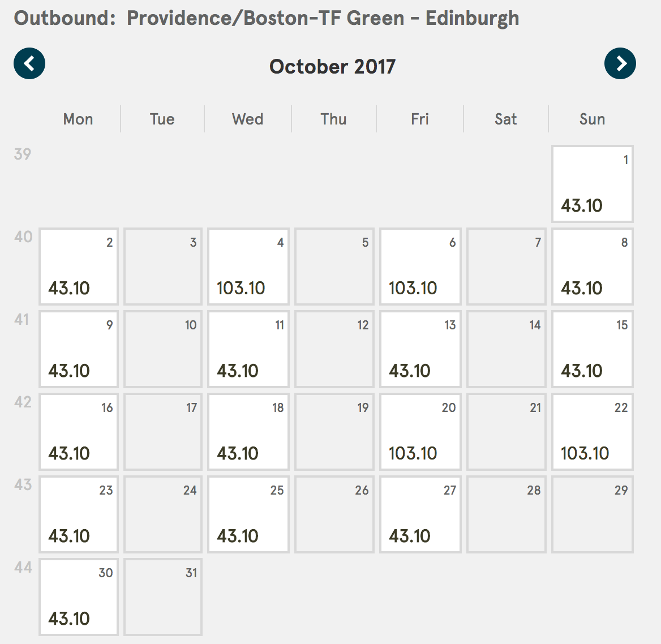The height and width of the screenshot is (644, 661).
Task: Go to previous month with left arrow
Action: tap(29, 63)
